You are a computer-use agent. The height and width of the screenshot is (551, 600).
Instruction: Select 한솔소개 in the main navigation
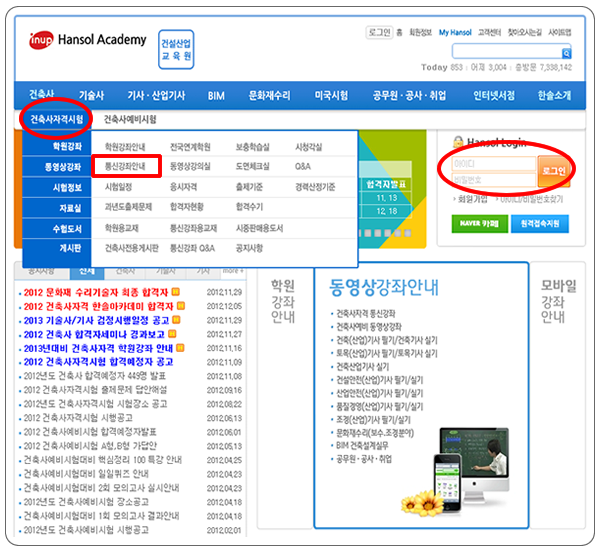point(554,95)
